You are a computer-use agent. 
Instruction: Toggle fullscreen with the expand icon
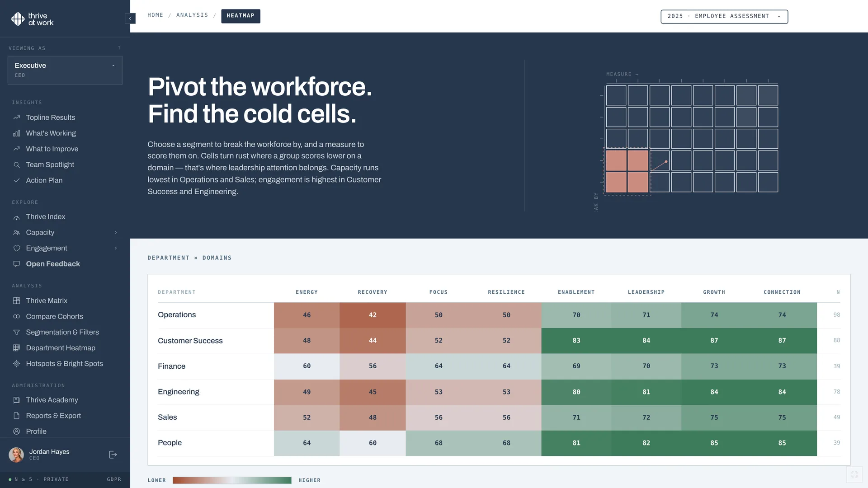(854, 474)
